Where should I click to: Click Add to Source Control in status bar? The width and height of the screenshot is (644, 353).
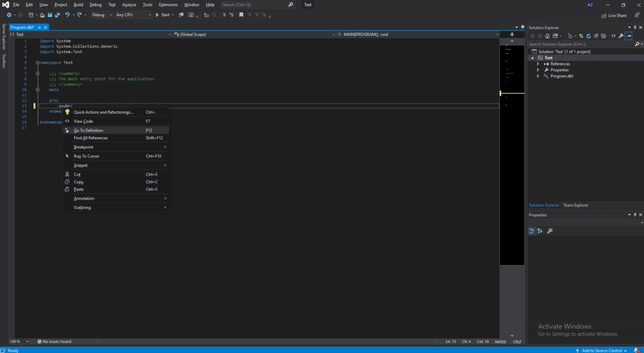coord(602,350)
